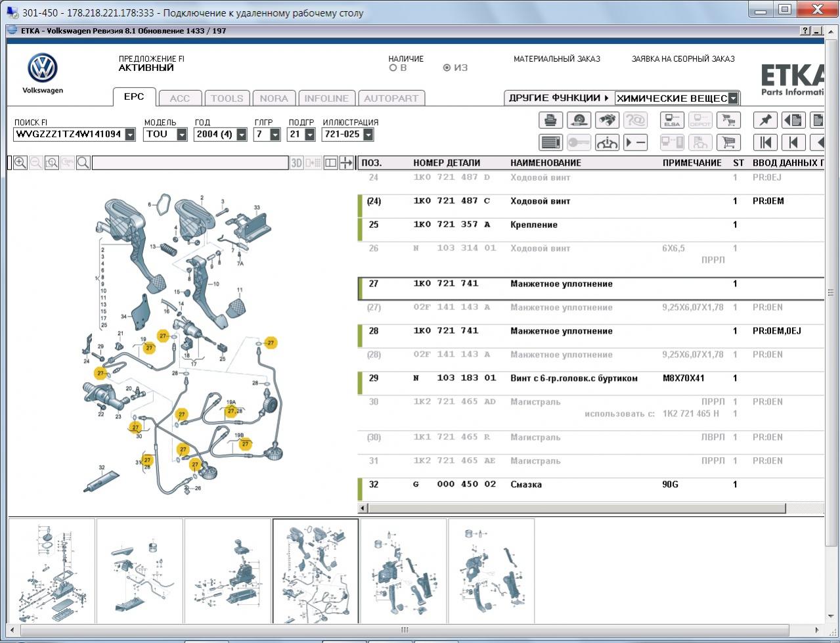Click the ПРИМЕЧАНИЕ column header
This screenshot has width=840, height=643.
tap(692, 163)
